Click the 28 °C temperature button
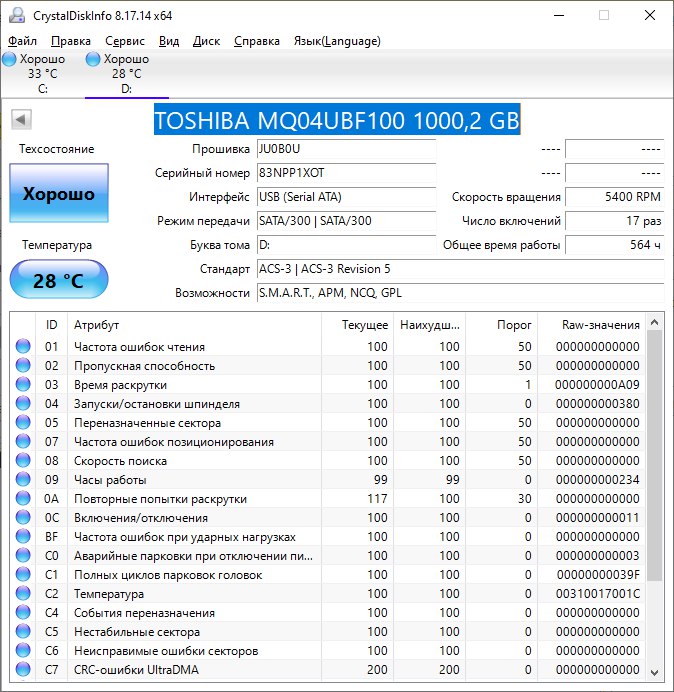This screenshot has width=674, height=692. click(x=59, y=279)
